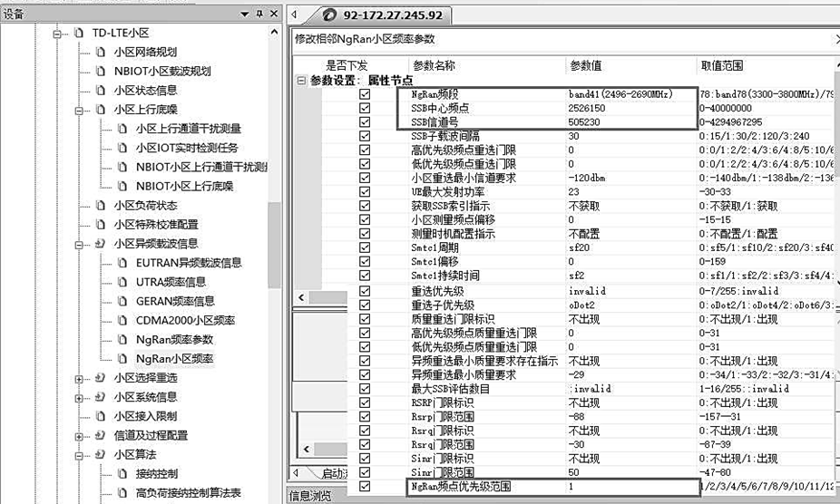Viewport: 840px width, 504px height.
Task: Edit the NgRan频段 value band41
Action: pos(620,94)
